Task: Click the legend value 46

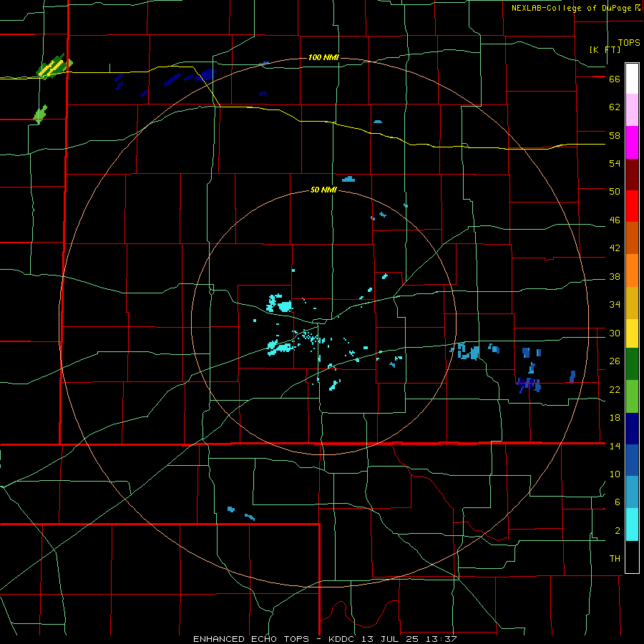Action: click(615, 220)
